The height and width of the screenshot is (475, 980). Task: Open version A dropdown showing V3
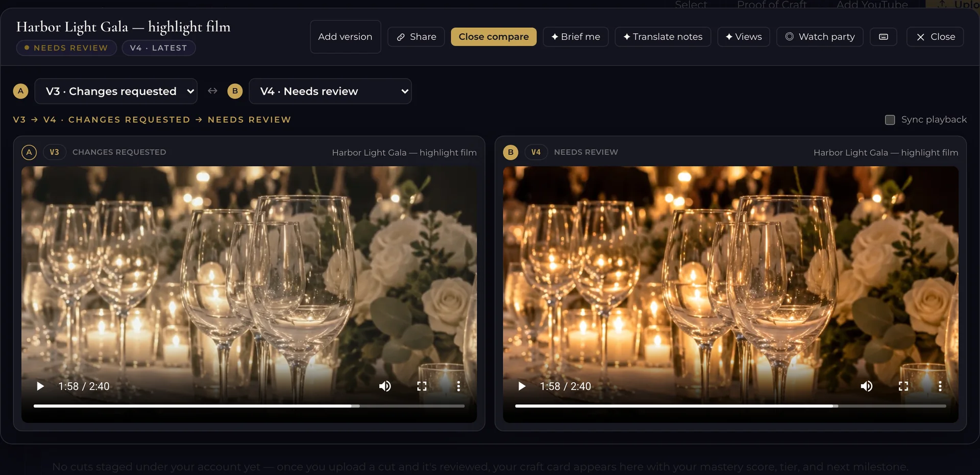coord(116,91)
